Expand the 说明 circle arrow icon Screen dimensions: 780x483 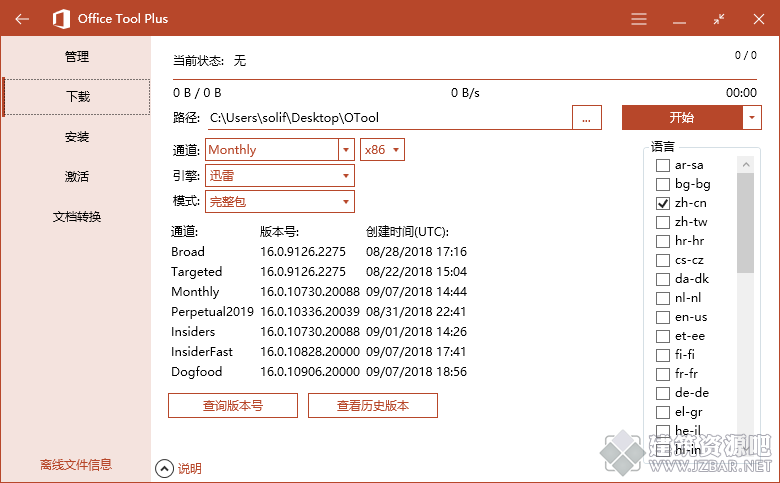(164, 468)
